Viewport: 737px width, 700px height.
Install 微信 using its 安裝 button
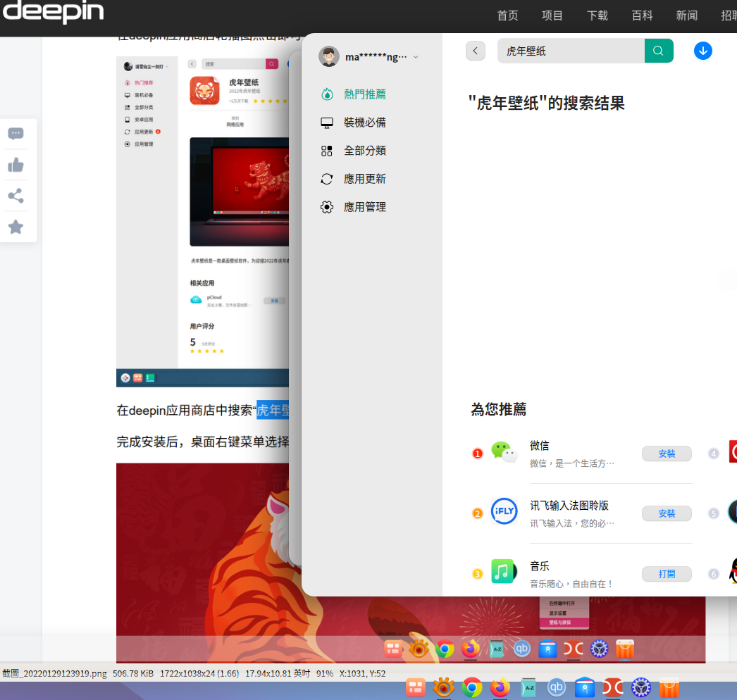pos(667,454)
